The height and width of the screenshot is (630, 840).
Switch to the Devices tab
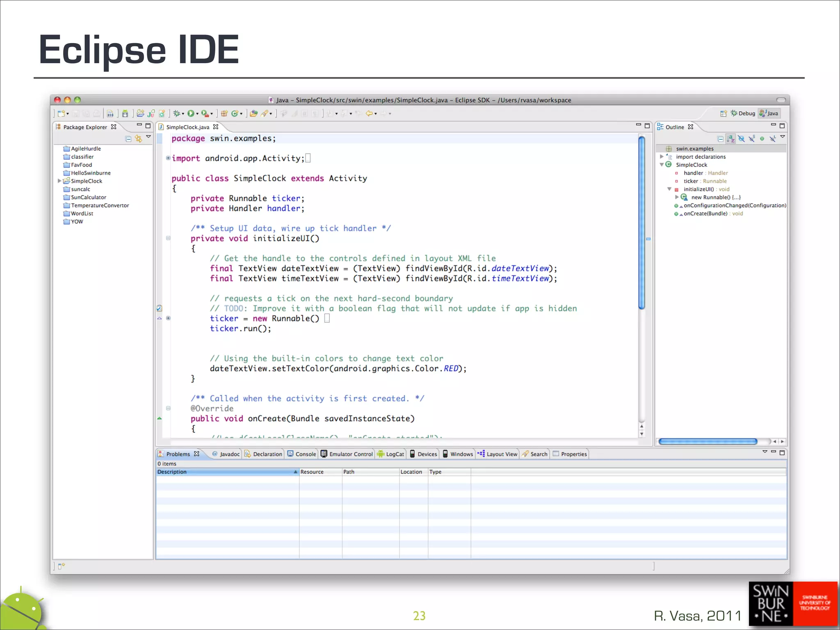(423, 454)
